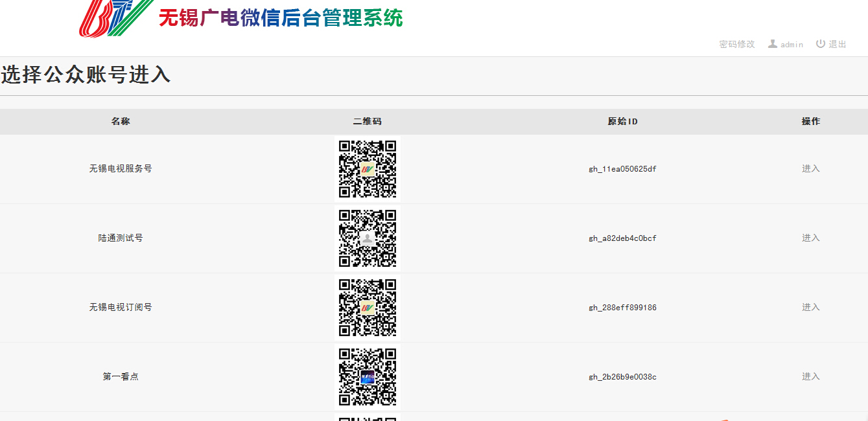868x421 pixels.
Task: Click the 名称 column header
Action: 121,121
